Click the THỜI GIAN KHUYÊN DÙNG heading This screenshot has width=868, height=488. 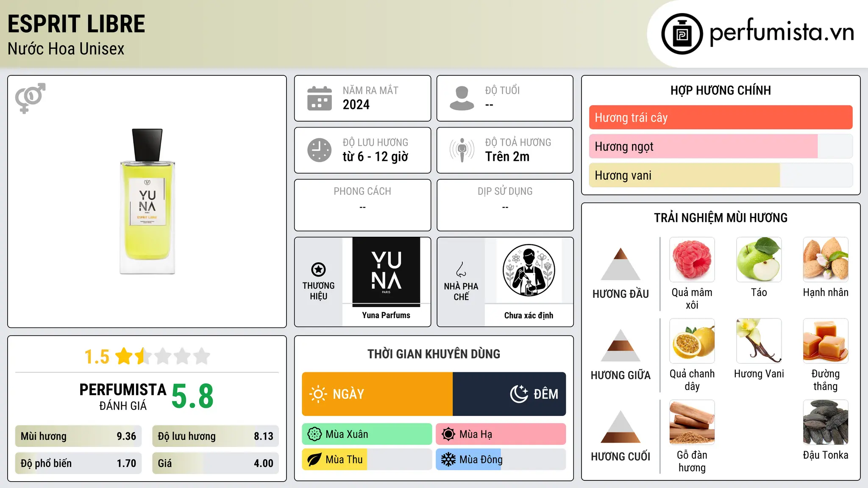[x=434, y=354]
